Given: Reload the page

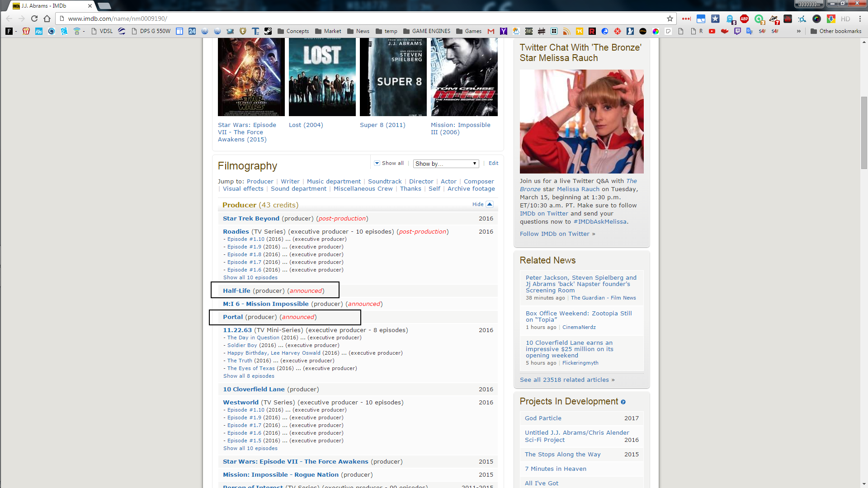Looking at the screenshot, I should point(34,19).
